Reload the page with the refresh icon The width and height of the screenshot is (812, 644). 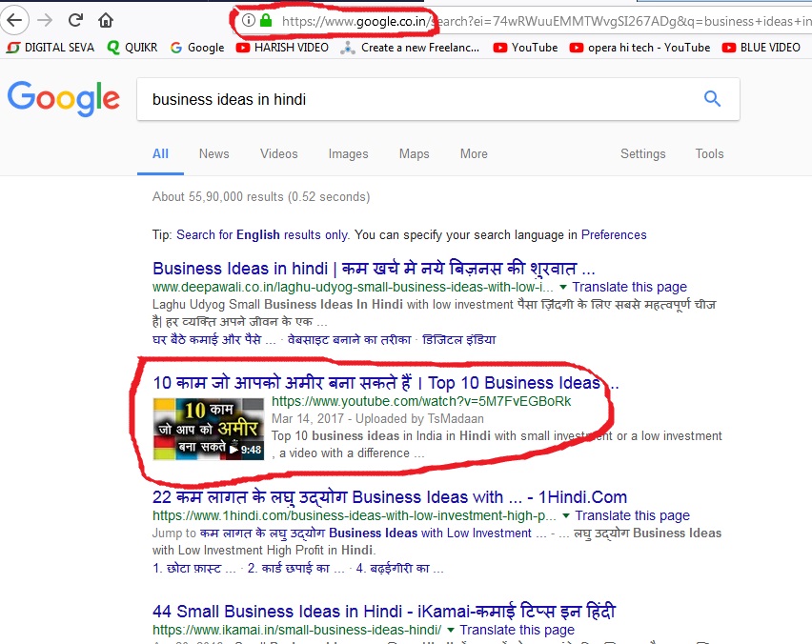tap(75, 20)
